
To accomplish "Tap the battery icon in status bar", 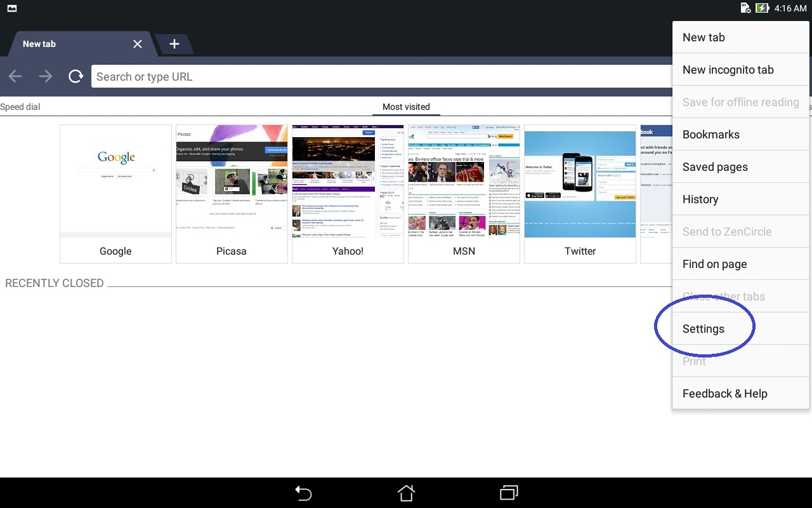I will (x=762, y=8).
